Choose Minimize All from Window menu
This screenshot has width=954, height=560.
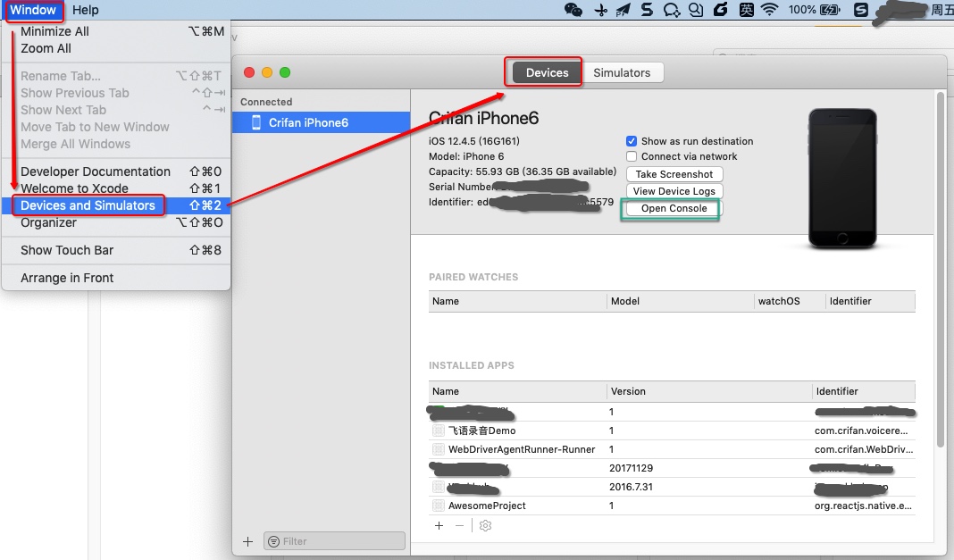116,31
